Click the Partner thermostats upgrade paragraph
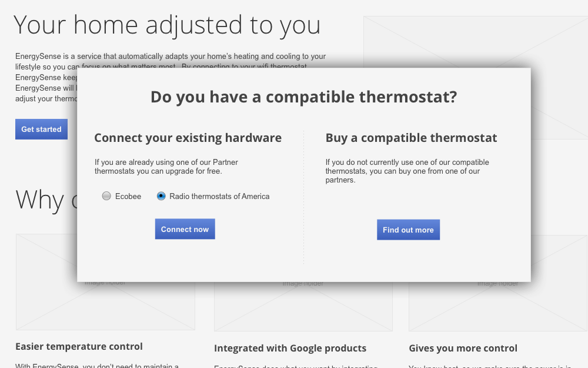588x368 pixels. pos(166,167)
